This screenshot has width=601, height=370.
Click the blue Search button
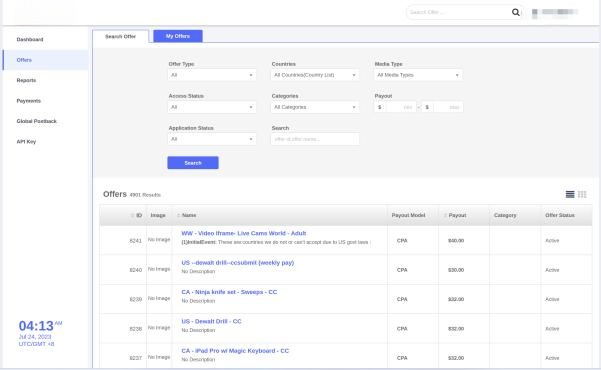pos(193,163)
